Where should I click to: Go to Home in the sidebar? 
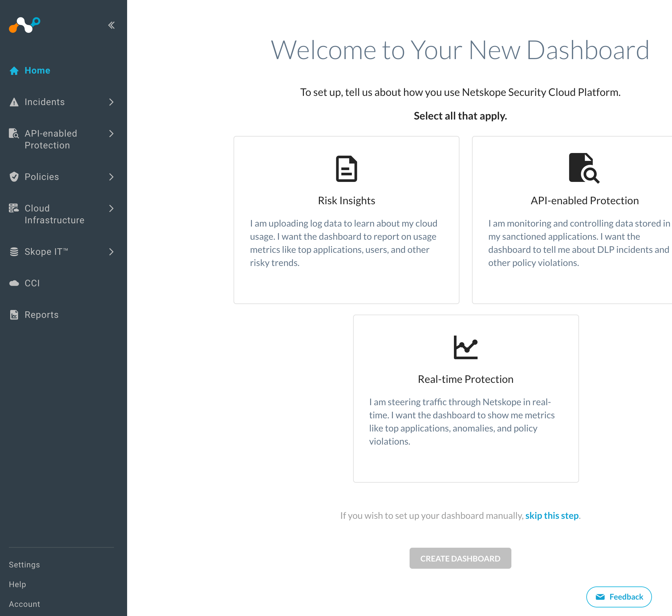37,71
